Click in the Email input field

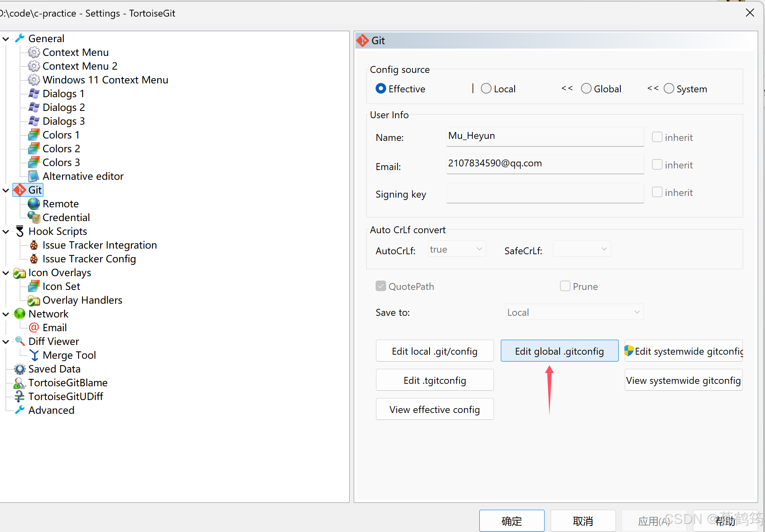point(545,164)
